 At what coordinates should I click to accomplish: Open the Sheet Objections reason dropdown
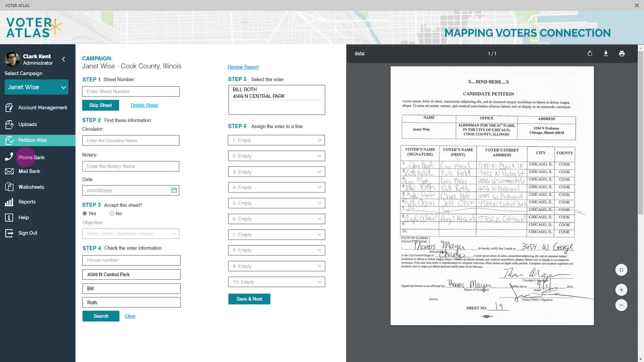click(x=131, y=234)
